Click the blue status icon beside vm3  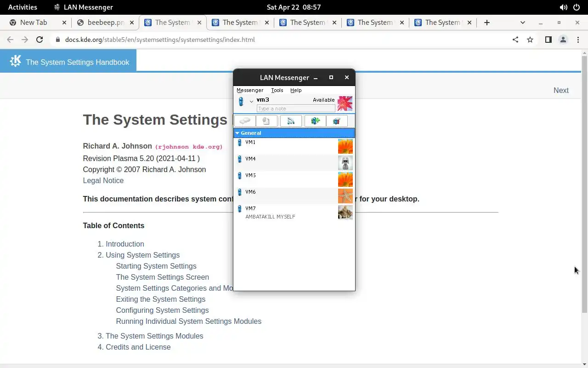(x=241, y=102)
